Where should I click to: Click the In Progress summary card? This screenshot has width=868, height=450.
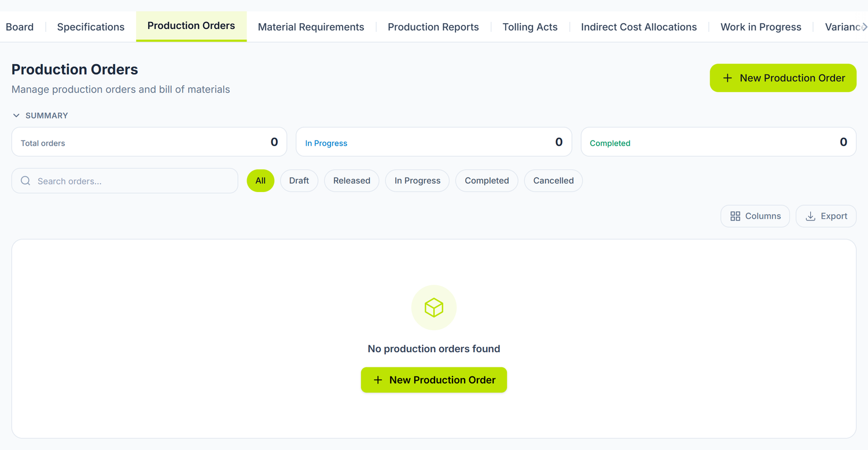(434, 142)
